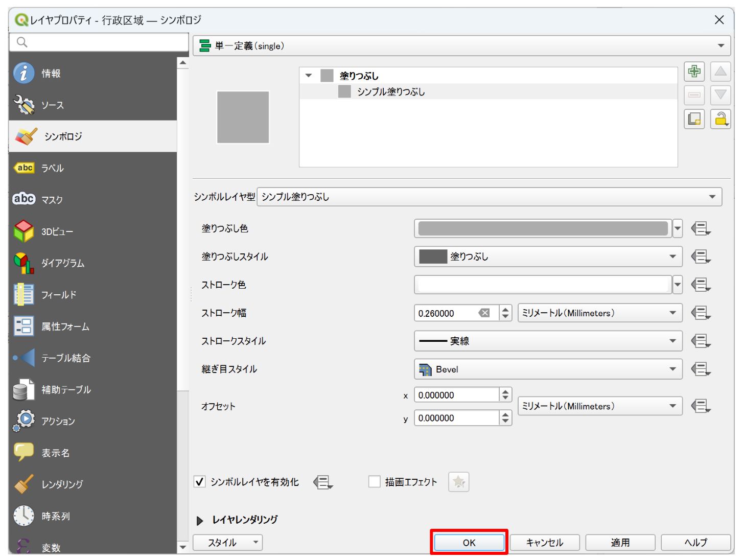This screenshot has height=560, width=743.
Task: Open data-defined override for 塗りつぶしスタイル
Action: pyautogui.click(x=701, y=256)
